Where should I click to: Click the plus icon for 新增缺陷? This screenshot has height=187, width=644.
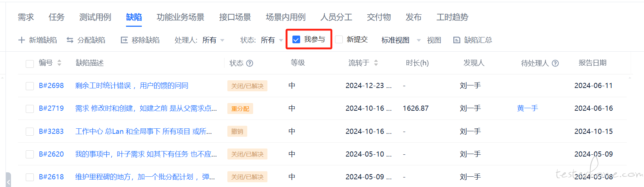22,40
